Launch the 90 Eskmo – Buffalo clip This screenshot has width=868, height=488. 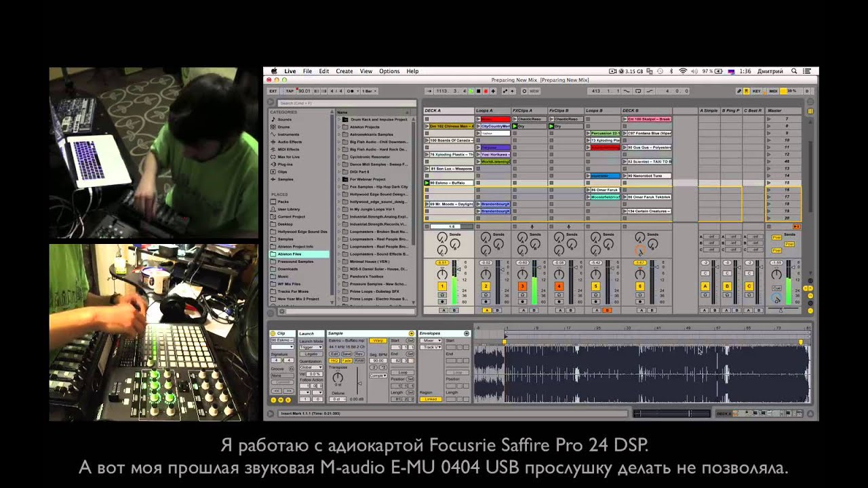pyautogui.click(x=427, y=183)
